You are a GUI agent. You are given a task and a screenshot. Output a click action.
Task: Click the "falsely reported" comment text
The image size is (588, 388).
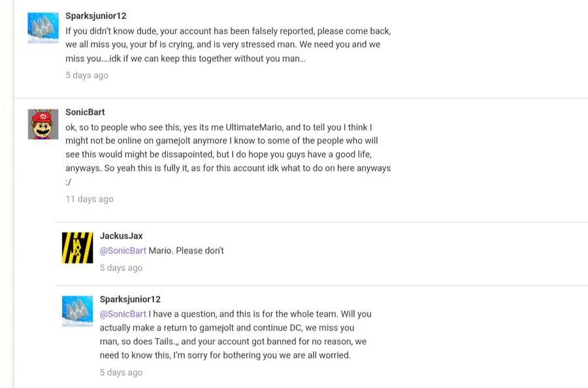[x=227, y=31]
